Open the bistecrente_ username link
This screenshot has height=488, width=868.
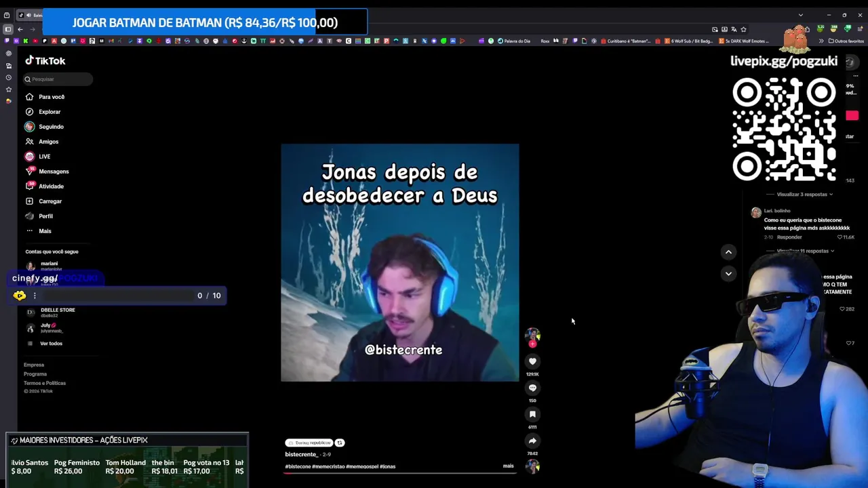(x=302, y=454)
